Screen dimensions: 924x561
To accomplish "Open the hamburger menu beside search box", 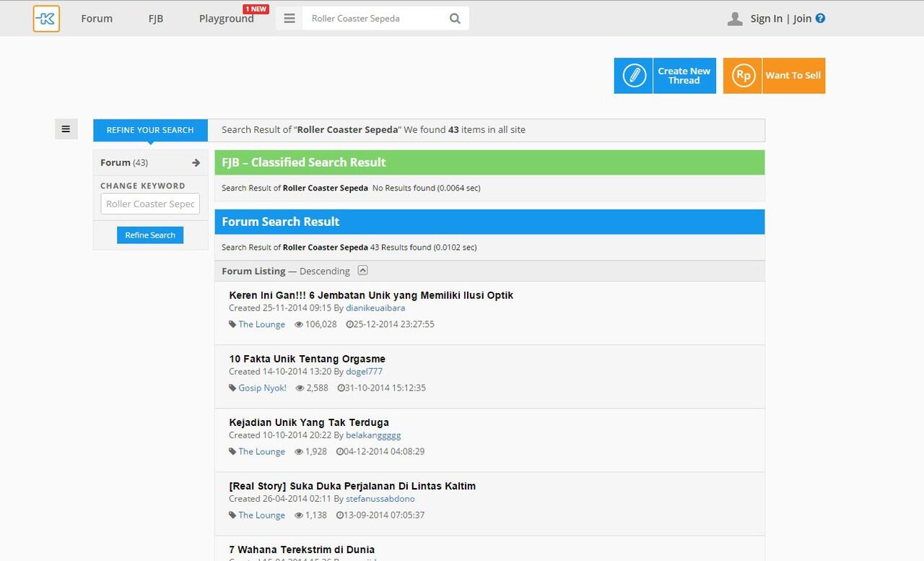I will coord(289,19).
